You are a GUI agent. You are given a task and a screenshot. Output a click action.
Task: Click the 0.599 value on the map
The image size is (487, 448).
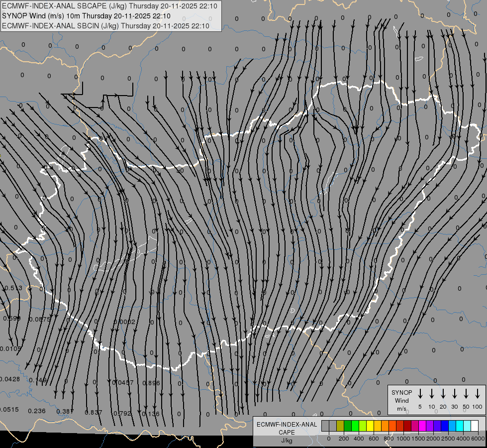(12, 319)
